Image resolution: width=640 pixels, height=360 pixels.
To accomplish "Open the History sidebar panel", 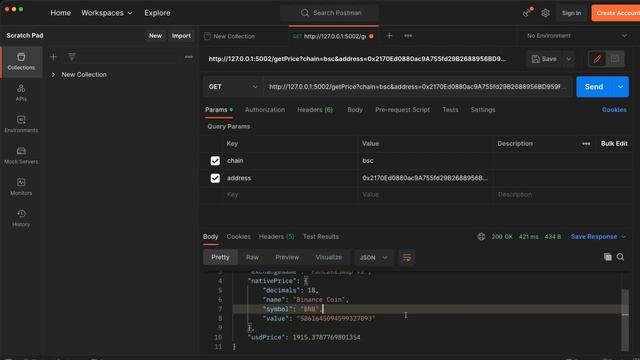I will 21,218.
